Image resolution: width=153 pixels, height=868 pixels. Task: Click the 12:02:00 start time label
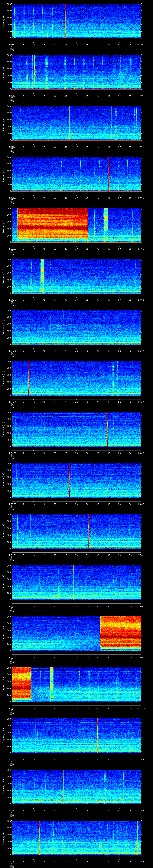click(x=12, y=861)
